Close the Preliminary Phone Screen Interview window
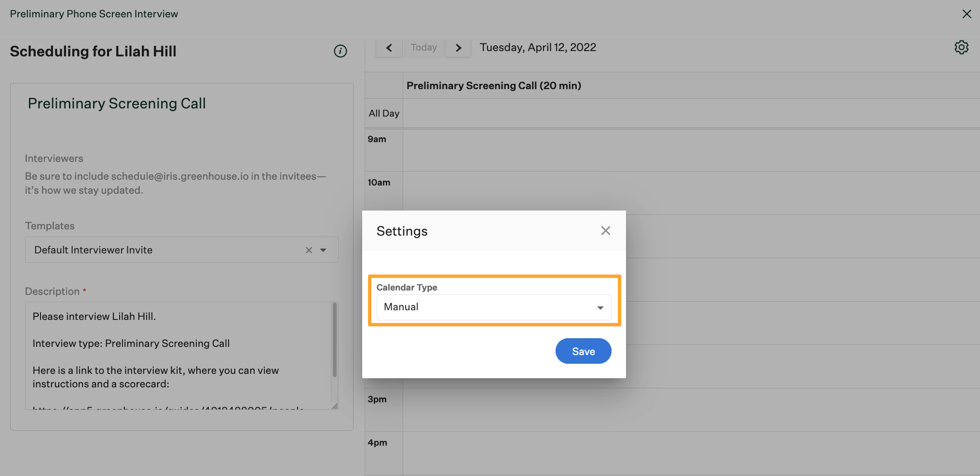980x476 pixels. coord(966,14)
